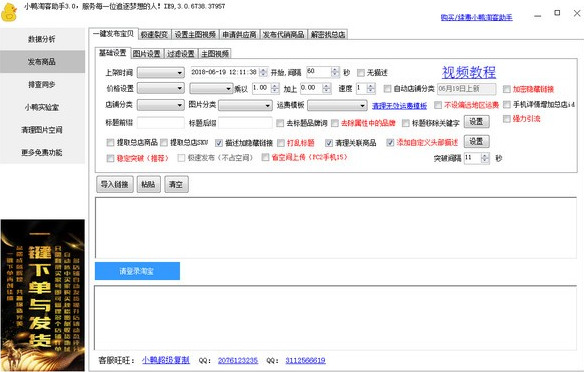Screen dimensions: 584x372
Task: Open 视频教程 link
Action: pos(469,72)
